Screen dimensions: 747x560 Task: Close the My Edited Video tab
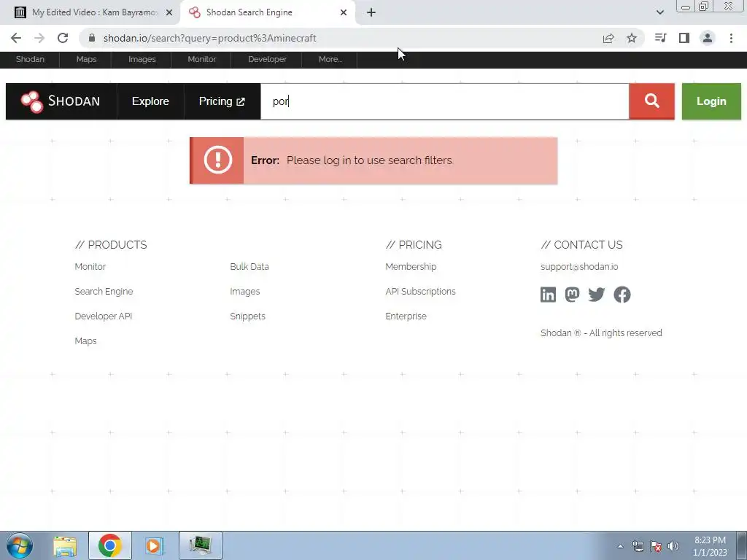169,12
